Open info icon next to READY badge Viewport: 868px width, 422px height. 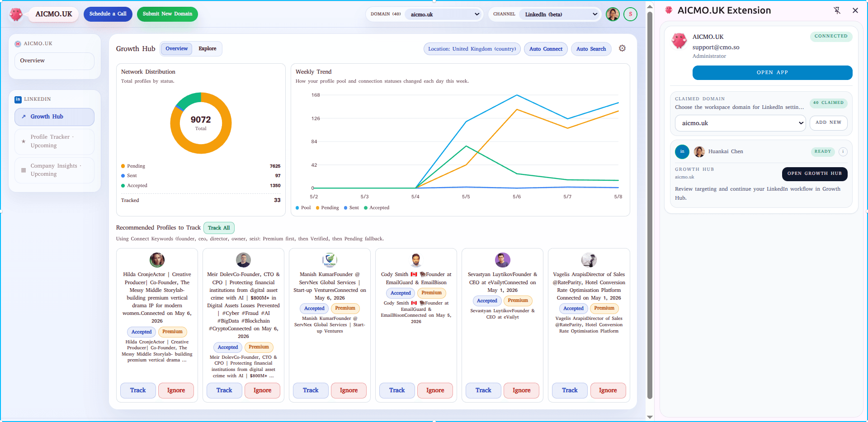click(843, 151)
